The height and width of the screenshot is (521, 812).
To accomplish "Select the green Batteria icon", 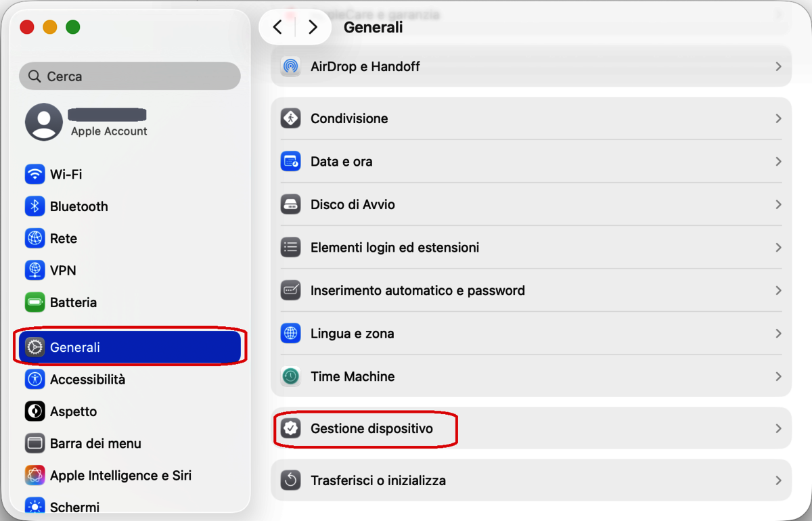I will (35, 302).
